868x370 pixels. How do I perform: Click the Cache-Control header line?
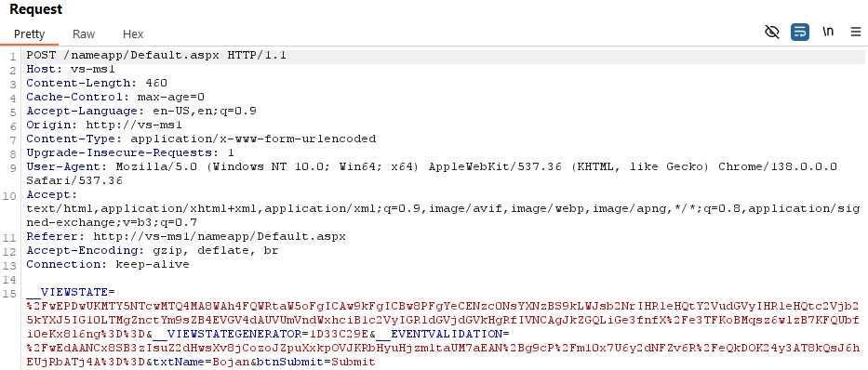115,97
